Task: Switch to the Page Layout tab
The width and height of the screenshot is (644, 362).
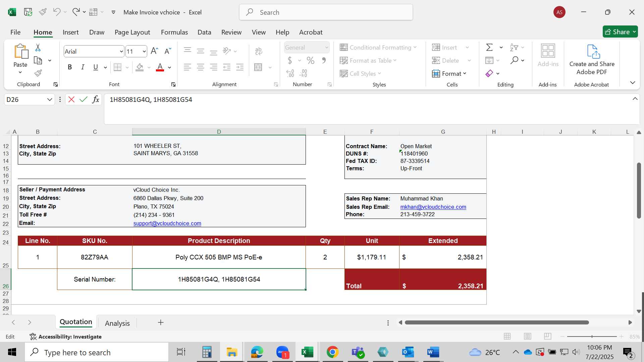Action: 132,32
